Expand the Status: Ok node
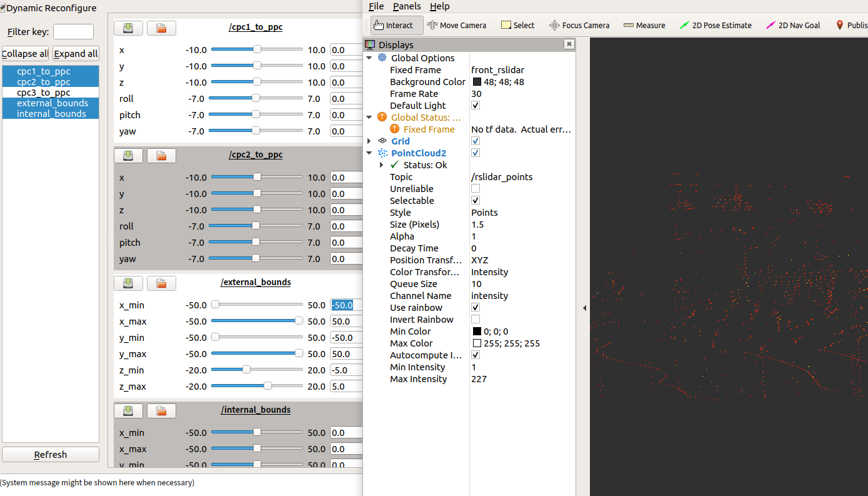Image resolution: width=868 pixels, height=496 pixels. [381, 164]
